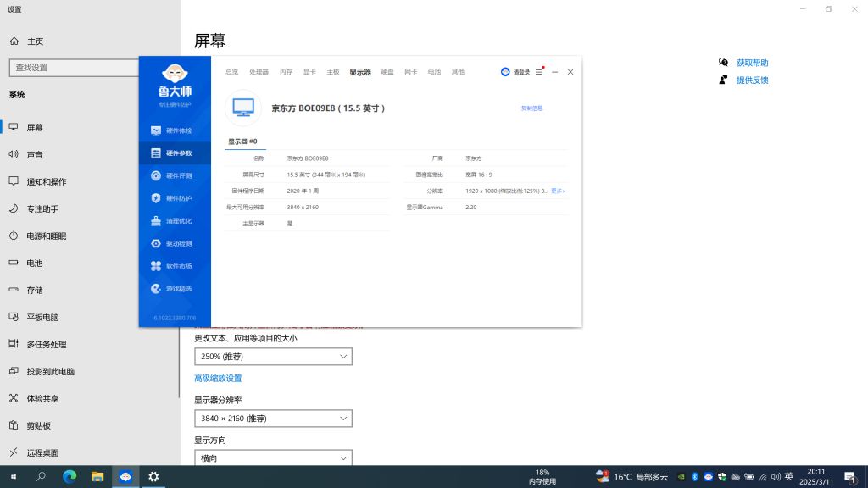
Task: Open Lu Master's hamburger menu icon
Action: (x=539, y=72)
